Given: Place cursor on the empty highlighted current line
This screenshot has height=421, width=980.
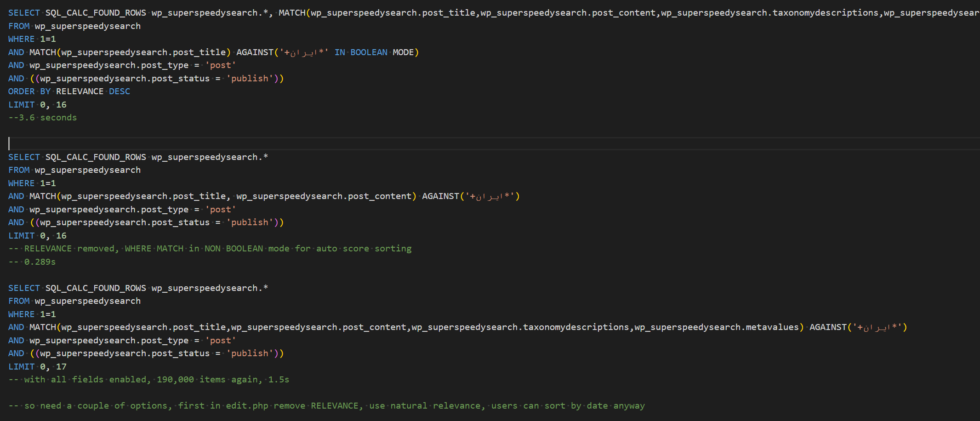Looking at the screenshot, I should click(494, 144).
